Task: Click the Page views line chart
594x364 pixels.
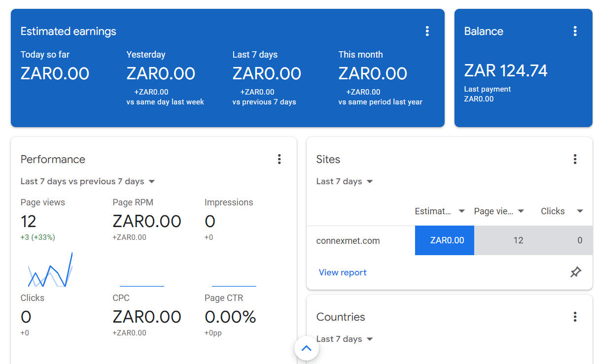Action: pyautogui.click(x=50, y=270)
